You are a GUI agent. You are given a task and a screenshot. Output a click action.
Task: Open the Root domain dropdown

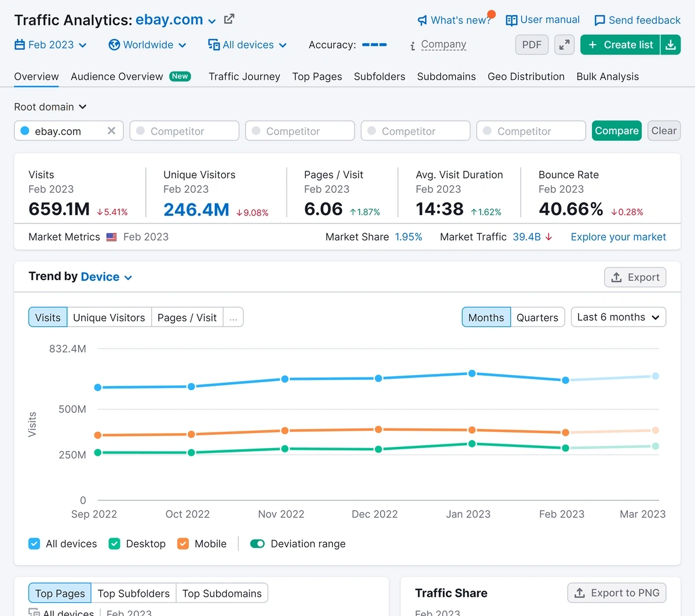coord(50,107)
